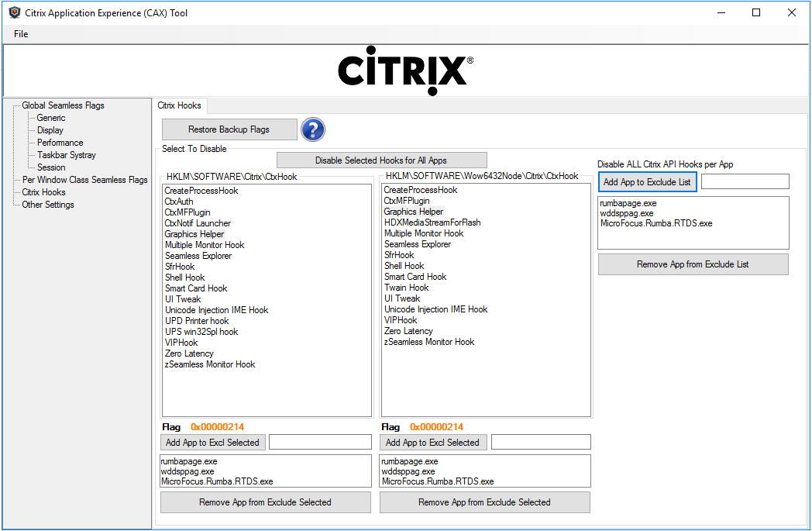The width and height of the screenshot is (812, 531).
Task: Click Disable Selected Hooks for All Apps
Action: [x=381, y=160]
